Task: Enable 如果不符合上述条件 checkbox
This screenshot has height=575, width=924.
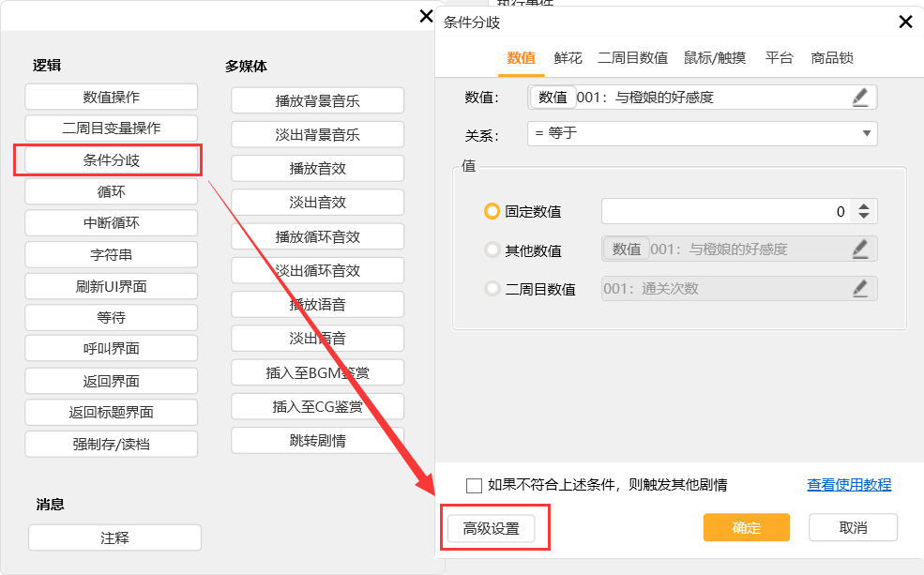Action: point(474,485)
